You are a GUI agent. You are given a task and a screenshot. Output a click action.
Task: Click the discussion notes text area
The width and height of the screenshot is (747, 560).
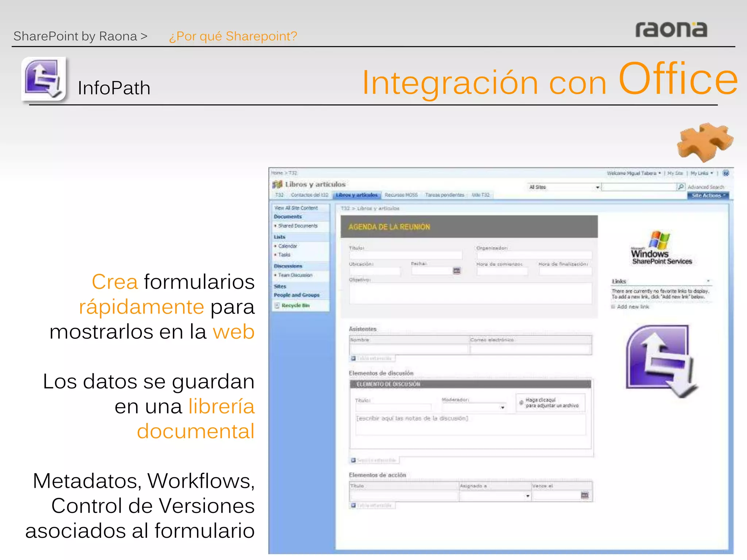point(471,425)
